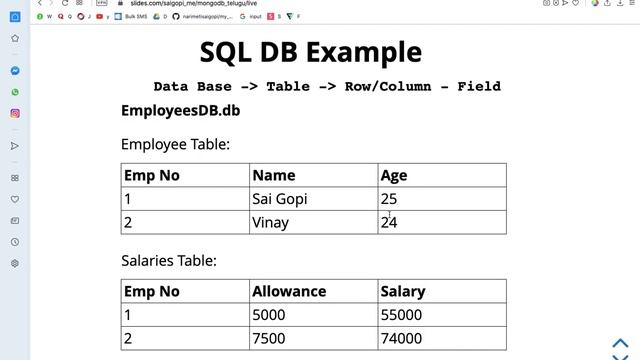Open the pink S bookmark
Image resolution: width=640 pixels, height=360 pixels.
coord(274,17)
